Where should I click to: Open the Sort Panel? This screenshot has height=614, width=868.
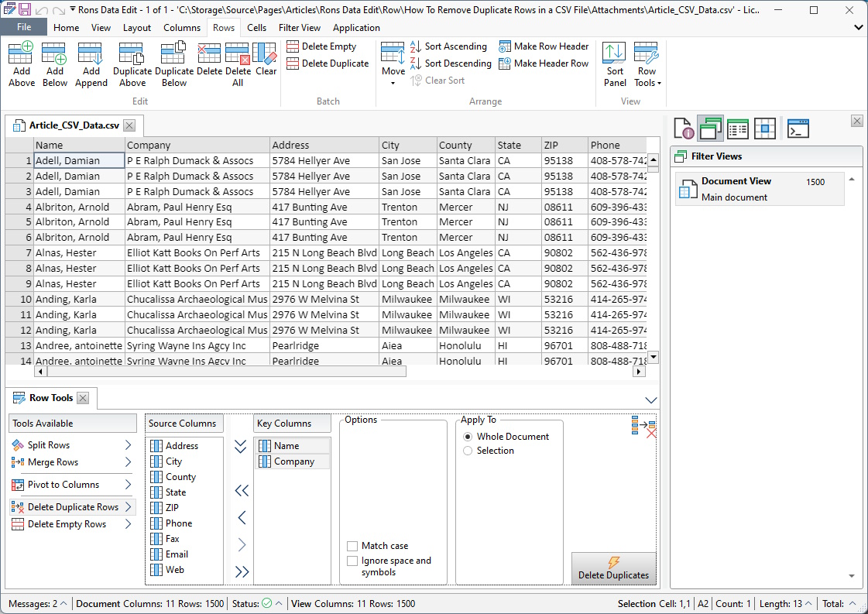615,64
